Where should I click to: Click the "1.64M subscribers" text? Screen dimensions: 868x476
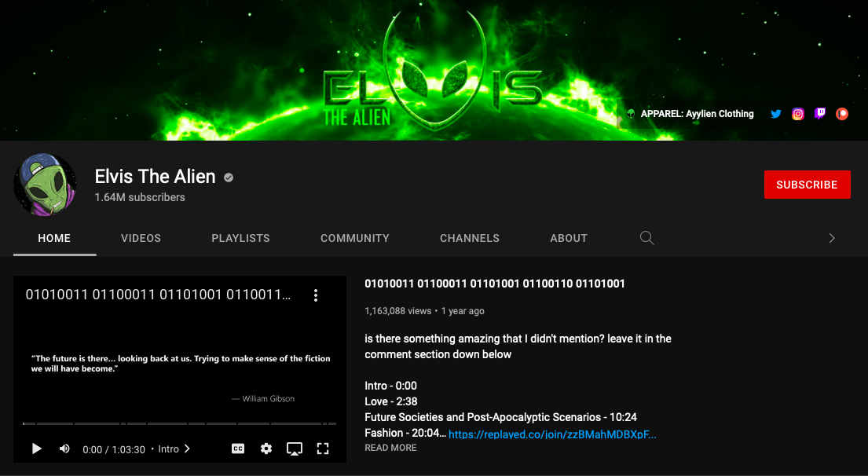point(140,198)
